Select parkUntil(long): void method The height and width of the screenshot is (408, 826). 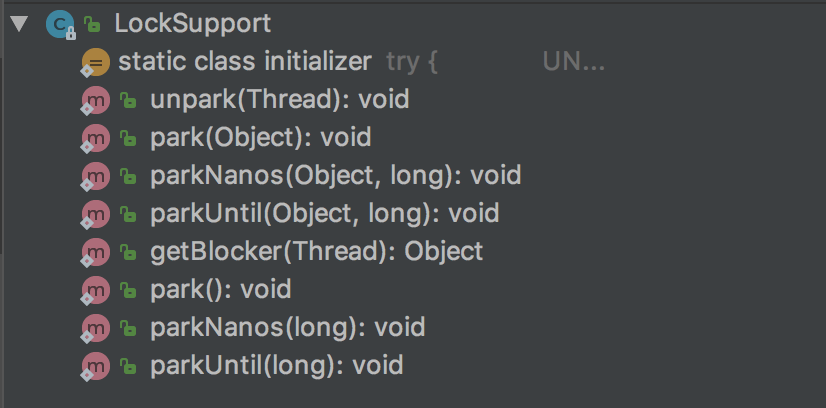point(276,366)
